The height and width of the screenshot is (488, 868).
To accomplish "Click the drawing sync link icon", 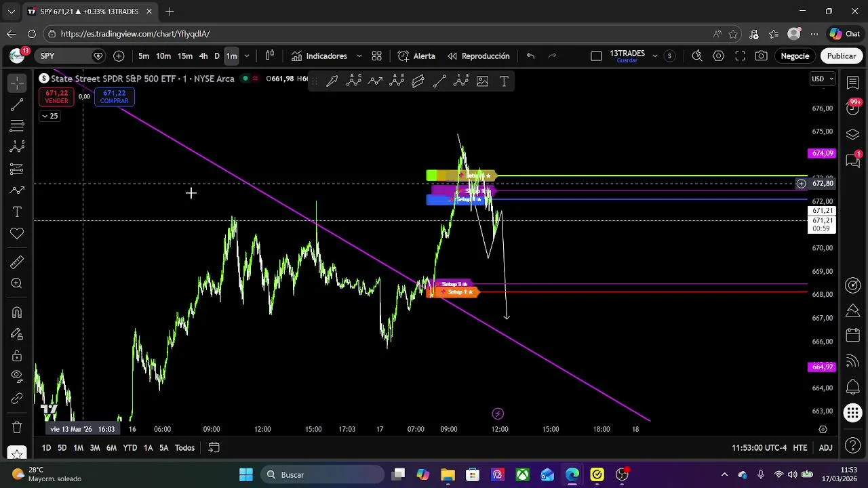I will [17, 399].
